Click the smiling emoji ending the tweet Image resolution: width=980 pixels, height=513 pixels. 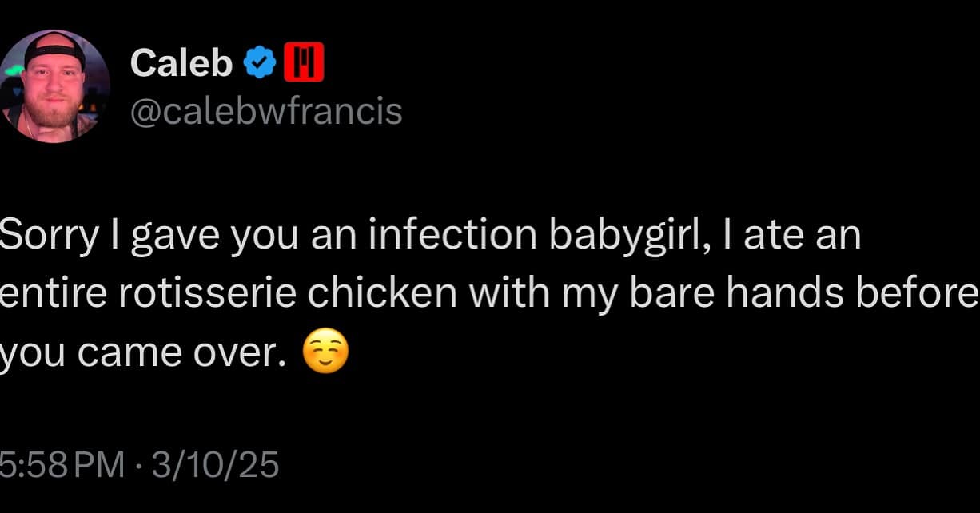coord(326,354)
